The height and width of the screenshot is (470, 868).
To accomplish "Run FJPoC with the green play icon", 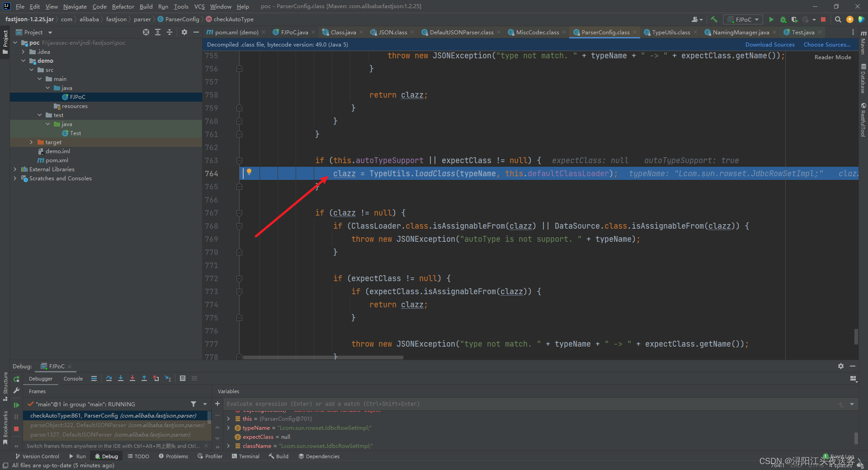I will click(x=771, y=19).
